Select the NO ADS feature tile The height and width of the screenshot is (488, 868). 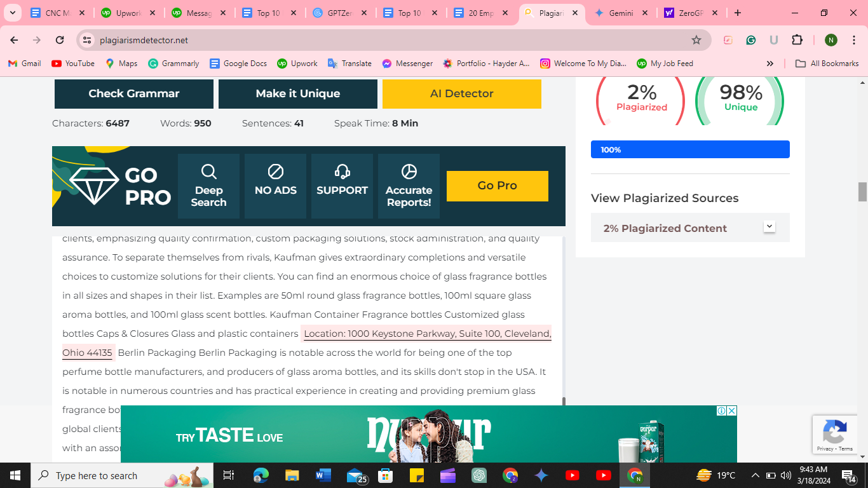coord(275,186)
